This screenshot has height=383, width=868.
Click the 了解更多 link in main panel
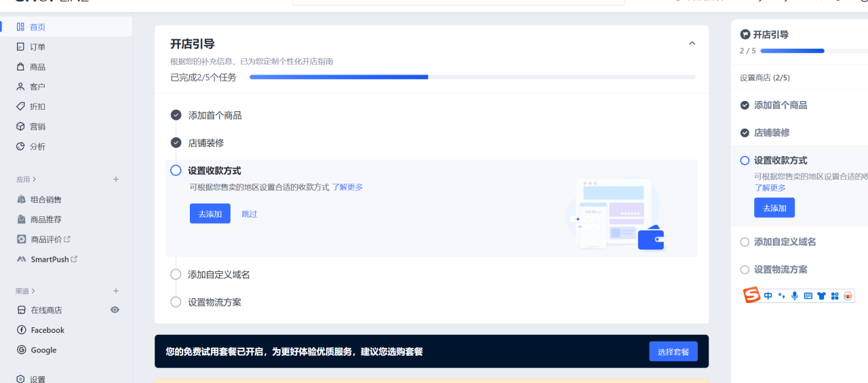coord(347,187)
